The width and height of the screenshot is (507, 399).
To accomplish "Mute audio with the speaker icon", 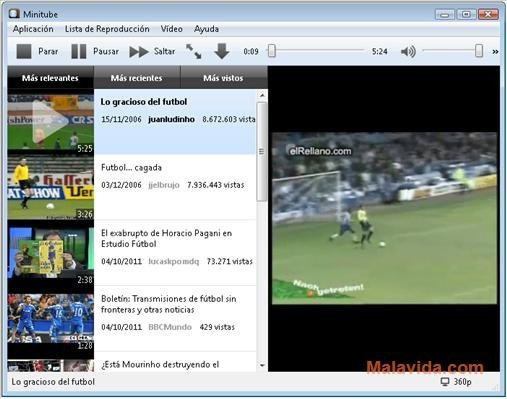I will point(408,52).
